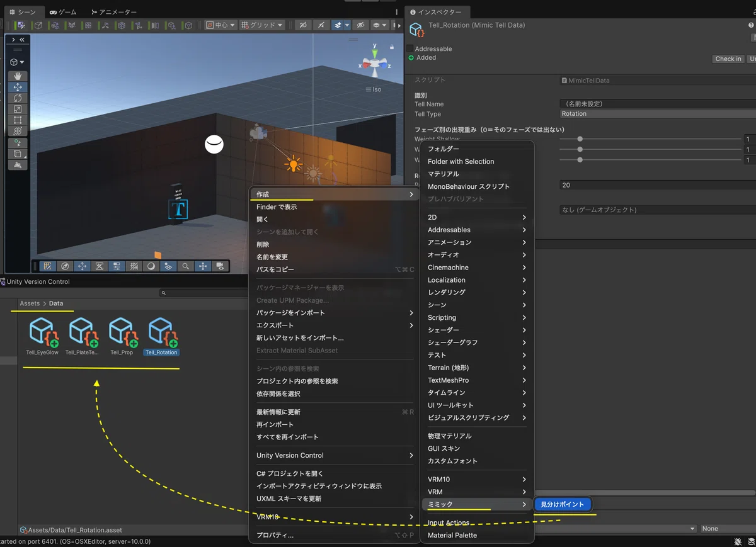The image size is (756, 547).
Task: Select the Rotate tool
Action: click(18, 98)
